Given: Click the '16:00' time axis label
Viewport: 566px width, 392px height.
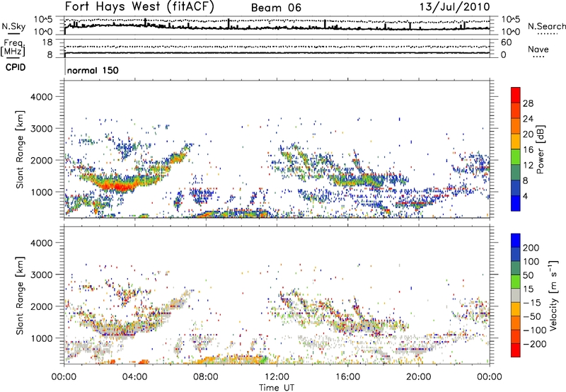Looking at the screenshot, I should pos(347,377).
